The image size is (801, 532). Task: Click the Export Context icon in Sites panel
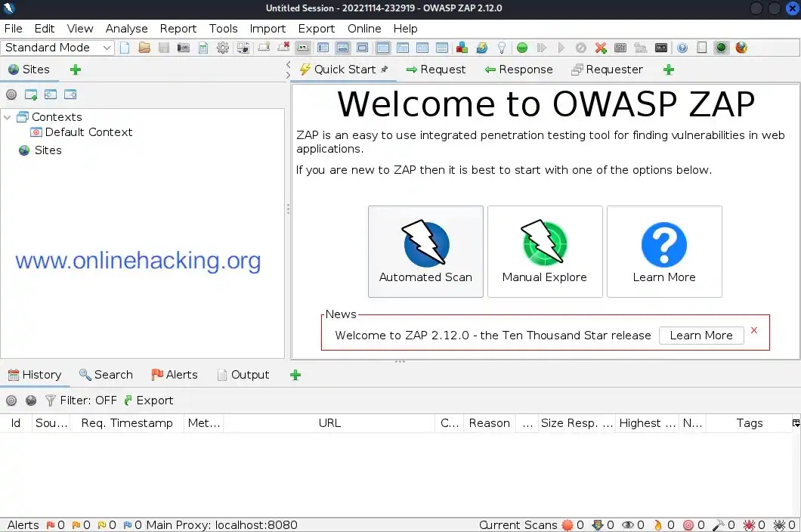[x=70, y=94]
